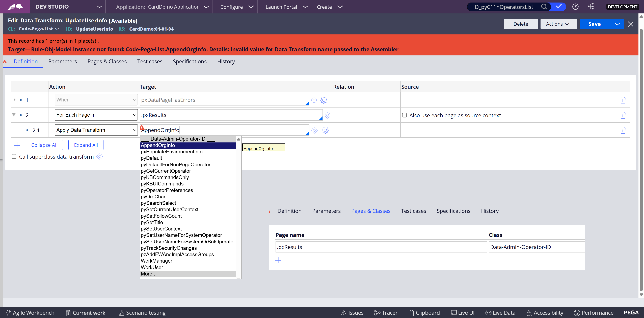Click the Collapse All button
Image resolution: width=644 pixels, height=318 pixels.
point(44,145)
